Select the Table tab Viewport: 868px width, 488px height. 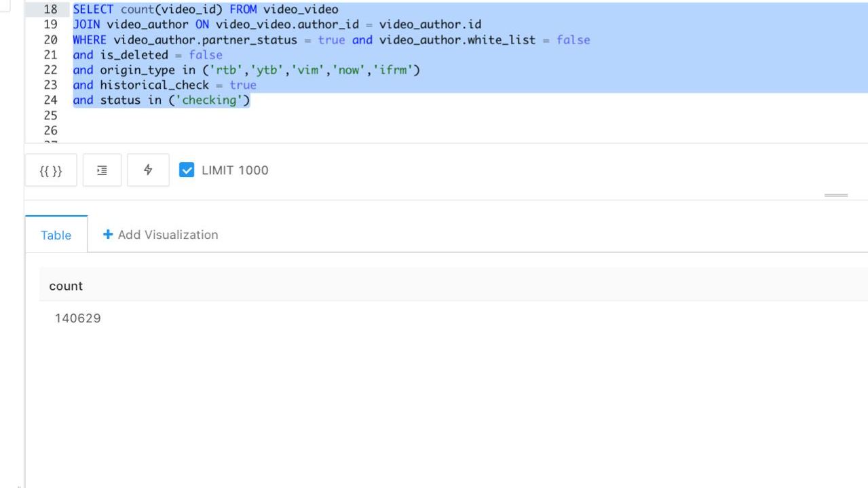[x=56, y=235]
